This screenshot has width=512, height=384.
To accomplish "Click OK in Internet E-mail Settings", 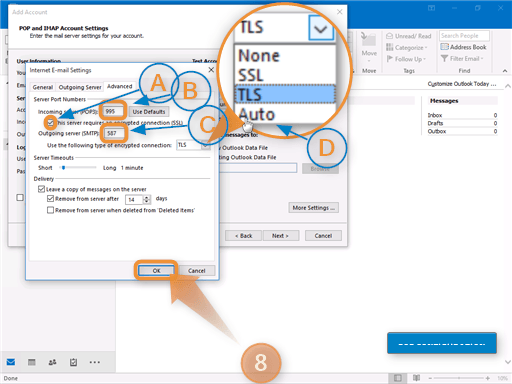I will [156, 271].
